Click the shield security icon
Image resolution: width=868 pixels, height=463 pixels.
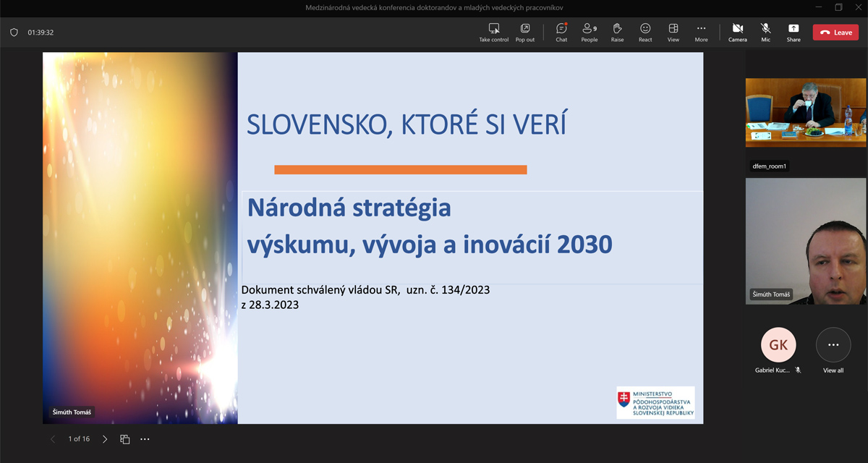click(x=14, y=33)
